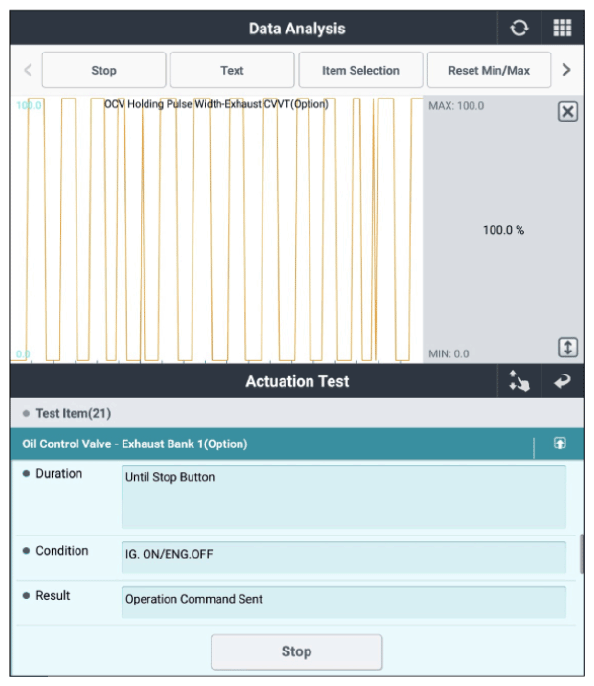Stop the actuation test with the bottom Stop button
594x686 pixels.
[297, 652]
